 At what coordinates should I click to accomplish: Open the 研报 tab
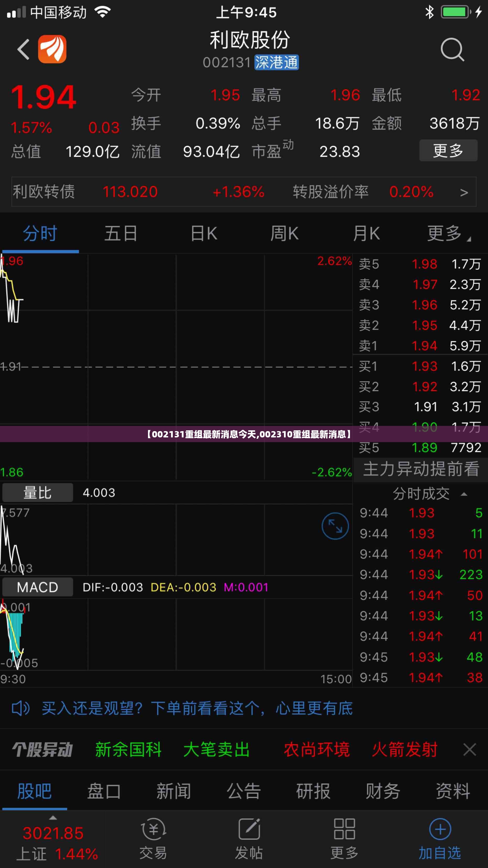(313, 791)
